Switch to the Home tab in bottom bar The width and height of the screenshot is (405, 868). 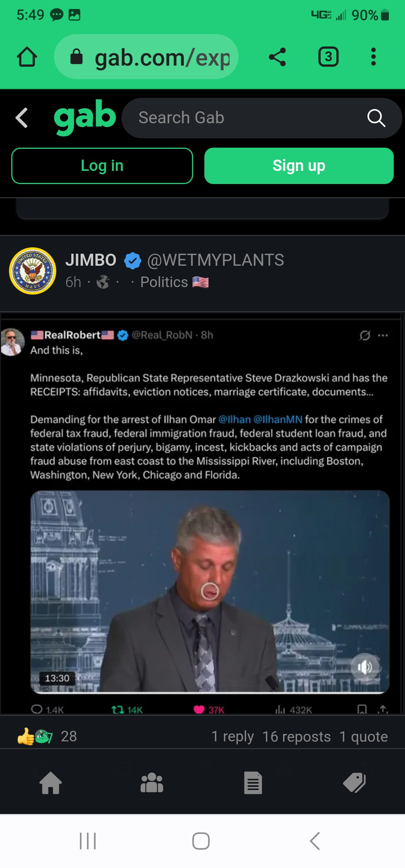[51, 783]
